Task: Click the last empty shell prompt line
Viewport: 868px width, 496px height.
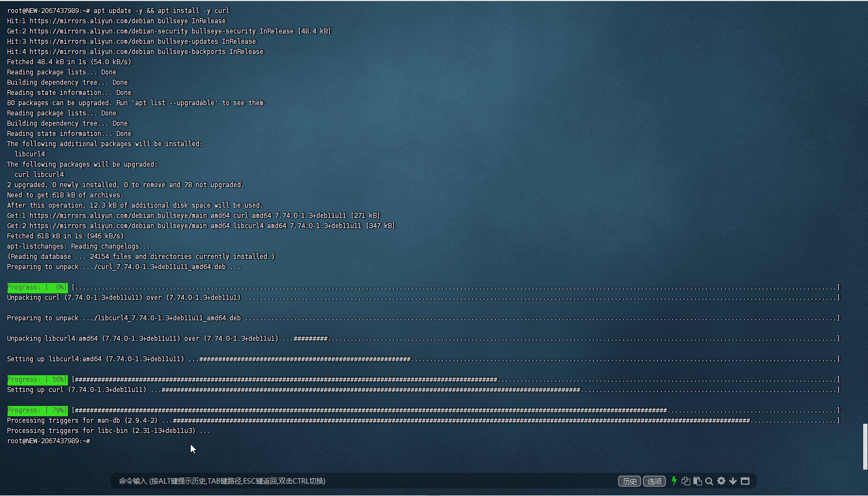Action: click(48, 441)
